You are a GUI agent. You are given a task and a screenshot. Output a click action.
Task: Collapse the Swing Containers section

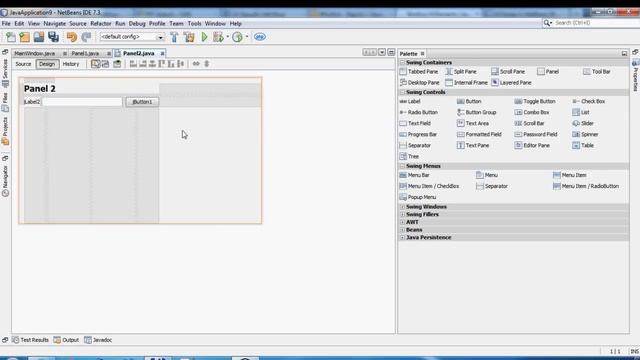[402, 62]
